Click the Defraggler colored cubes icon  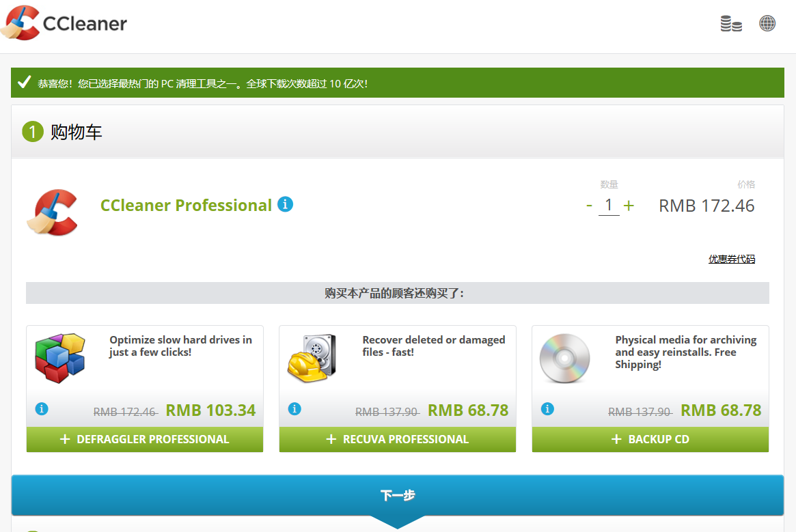pos(60,358)
